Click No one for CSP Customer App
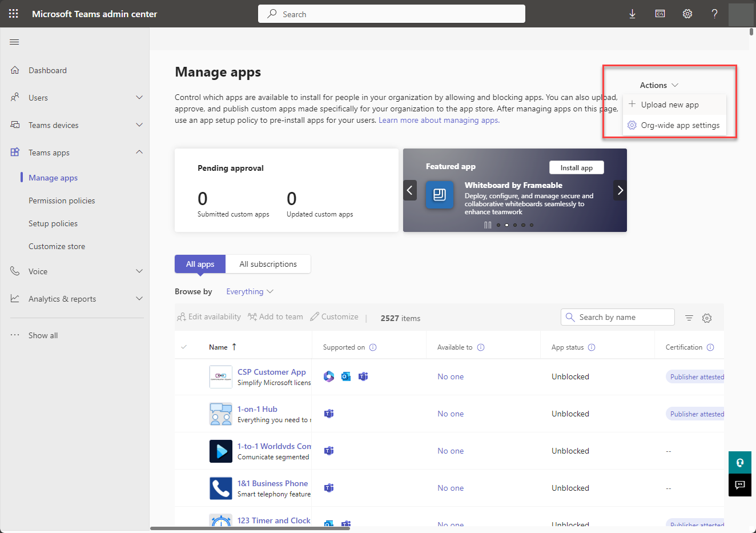 [x=451, y=376]
